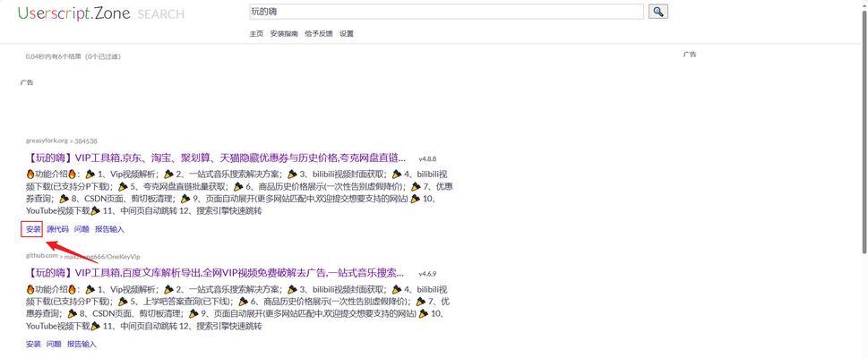Install the github v4.6.9 script
The width and height of the screenshot is (868, 358).
point(33,345)
